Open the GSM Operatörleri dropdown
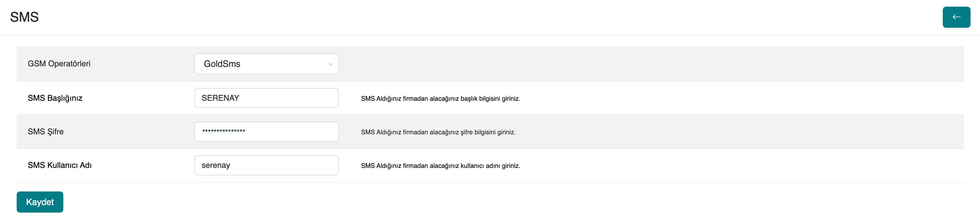980x222 pixels. [266, 64]
